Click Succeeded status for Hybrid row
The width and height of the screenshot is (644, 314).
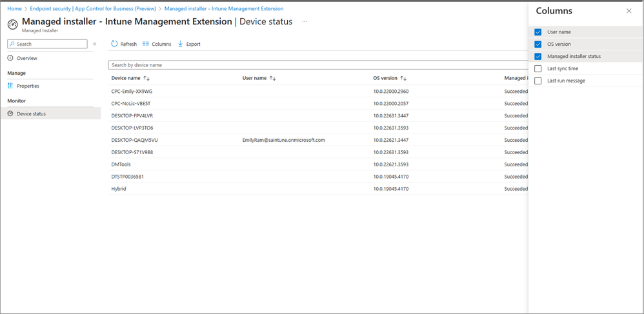516,189
